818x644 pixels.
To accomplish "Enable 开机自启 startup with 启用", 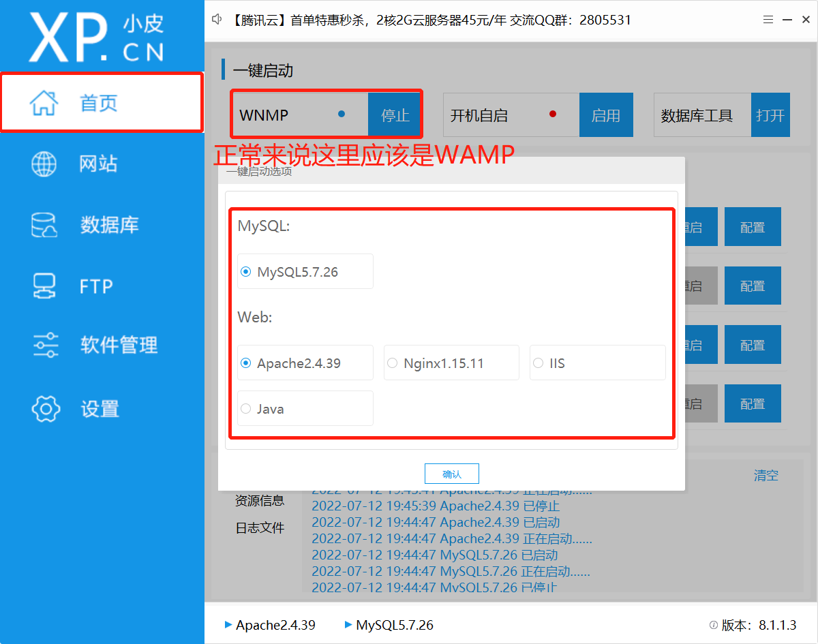I will point(606,114).
